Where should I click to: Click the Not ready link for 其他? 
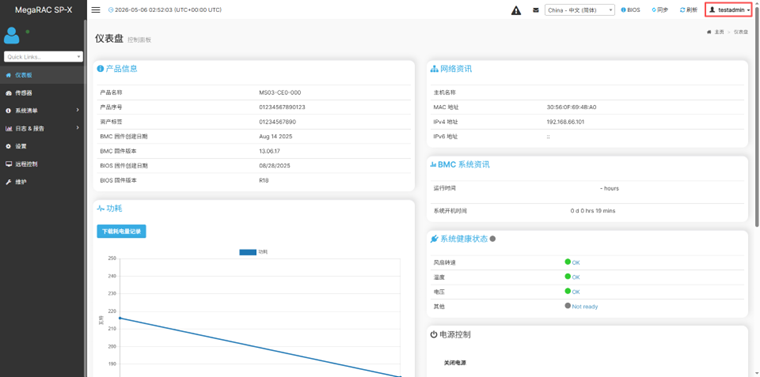coord(585,307)
